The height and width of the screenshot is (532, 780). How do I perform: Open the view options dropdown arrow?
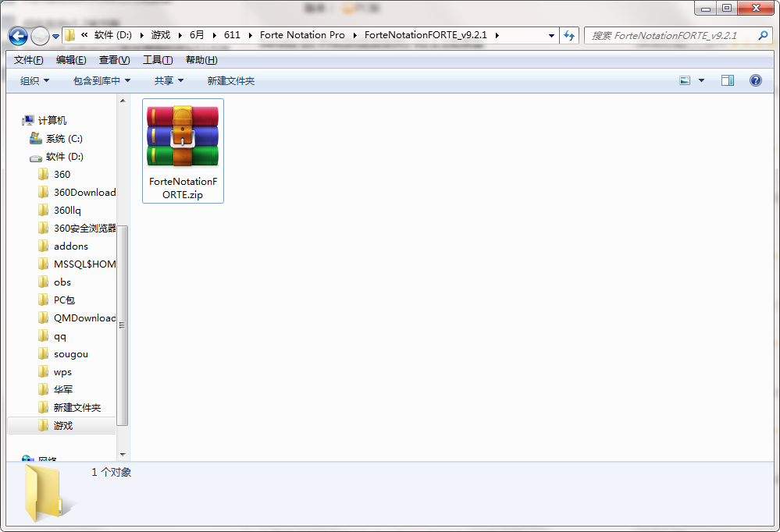pyautogui.click(x=701, y=80)
